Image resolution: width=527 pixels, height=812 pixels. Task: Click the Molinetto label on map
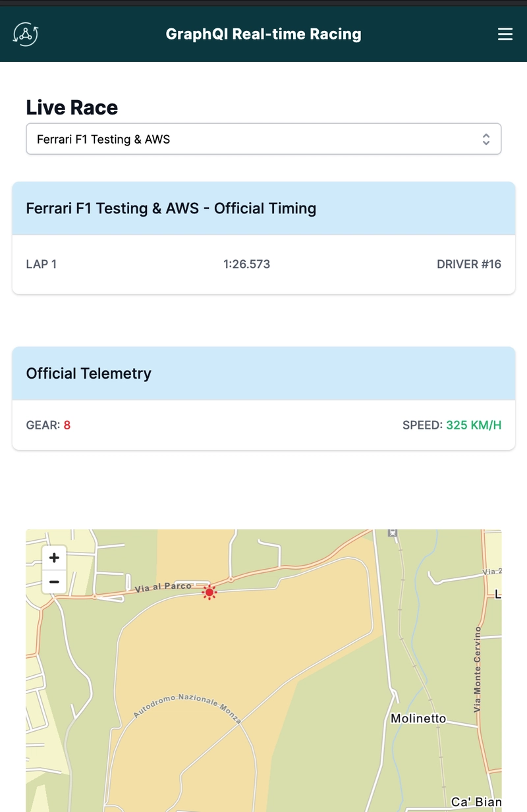coord(418,718)
